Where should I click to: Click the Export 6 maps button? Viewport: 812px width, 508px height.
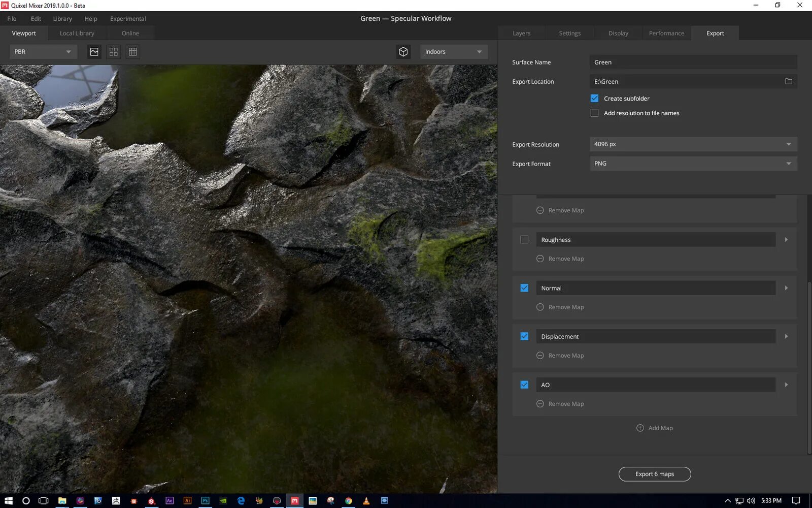pyautogui.click(x=655, y=474)
